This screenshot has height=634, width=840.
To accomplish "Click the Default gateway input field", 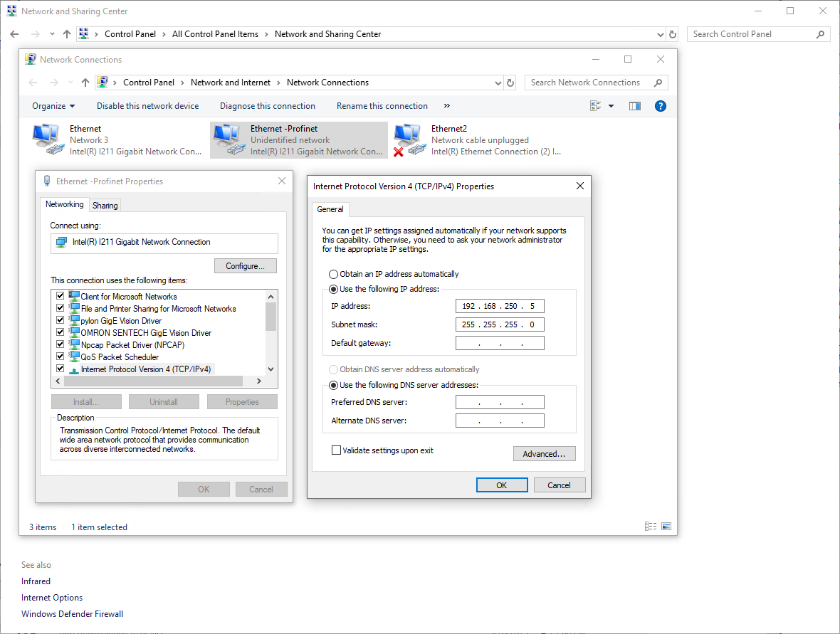I will tap(500, 343).
